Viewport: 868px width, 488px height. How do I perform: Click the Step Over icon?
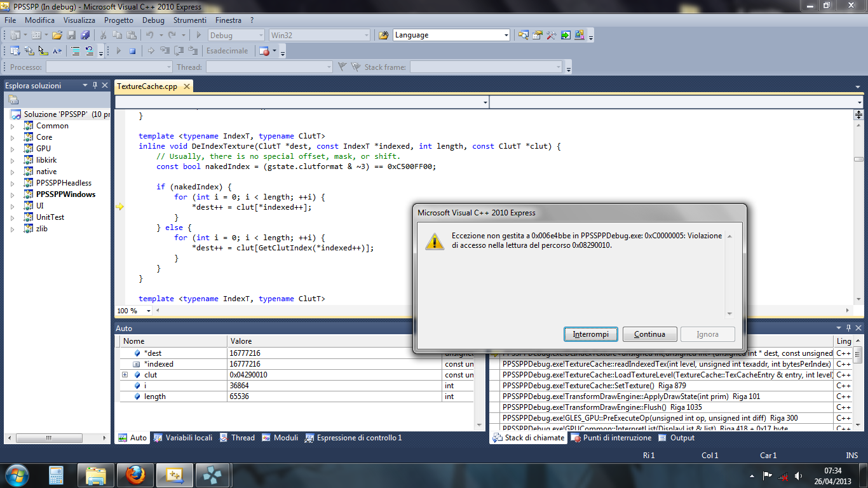[x=180, y=51]
